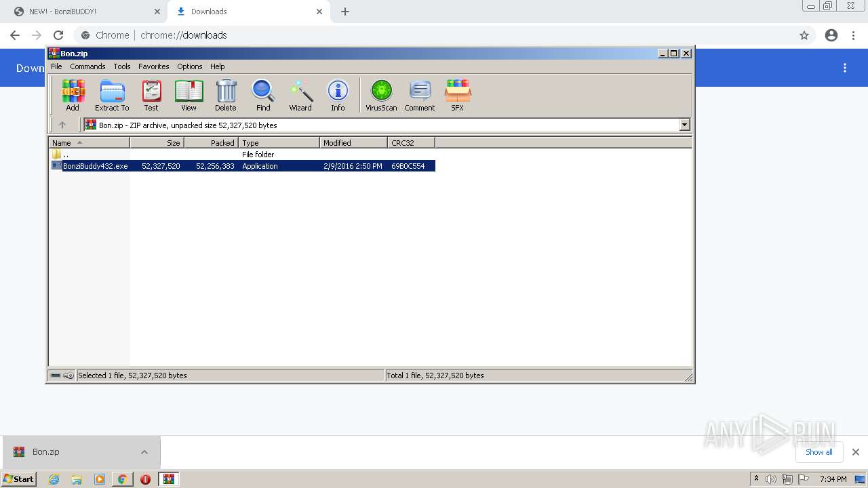Expand the Bon.zip download item chevron
The width and height of the screenshot is (868, 488).
point(144,452)
